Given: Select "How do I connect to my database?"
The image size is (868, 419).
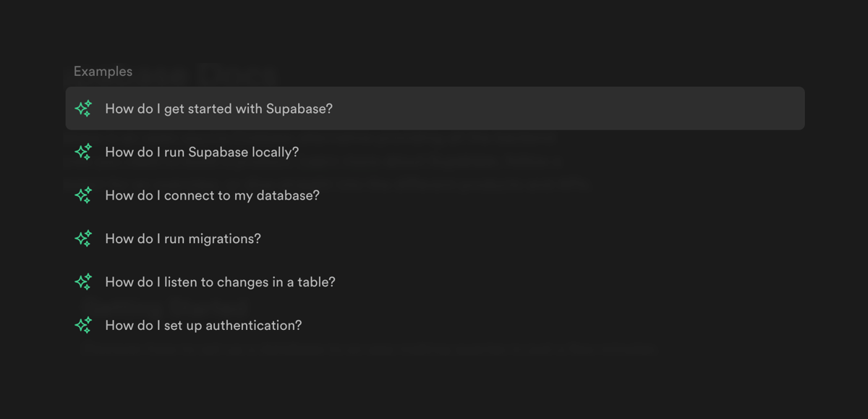Looking at the screenshot, I should (212, 195).
